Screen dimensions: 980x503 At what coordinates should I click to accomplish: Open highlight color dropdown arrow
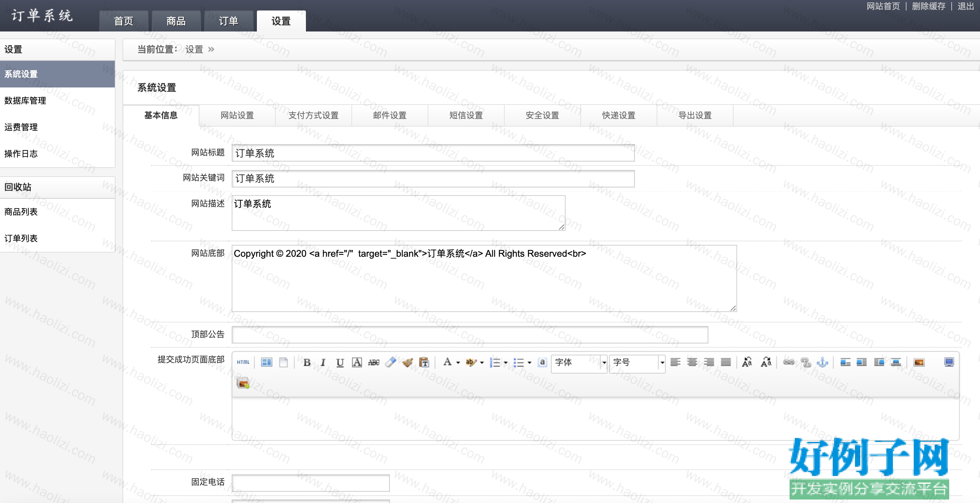(x=482, y=362)
